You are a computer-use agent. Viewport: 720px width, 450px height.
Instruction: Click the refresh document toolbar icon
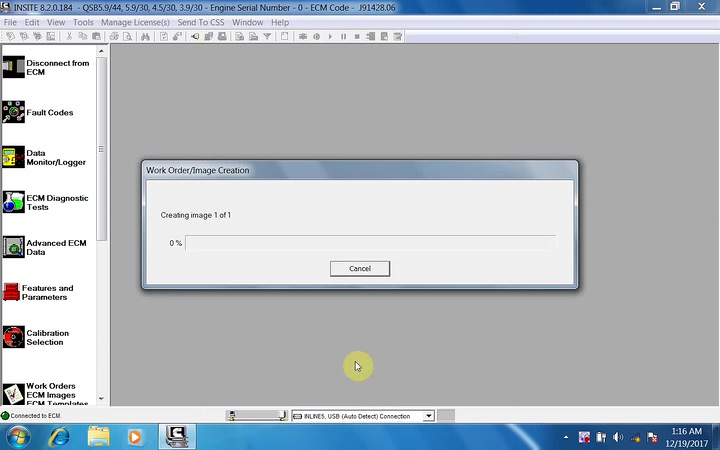[163, 36]
